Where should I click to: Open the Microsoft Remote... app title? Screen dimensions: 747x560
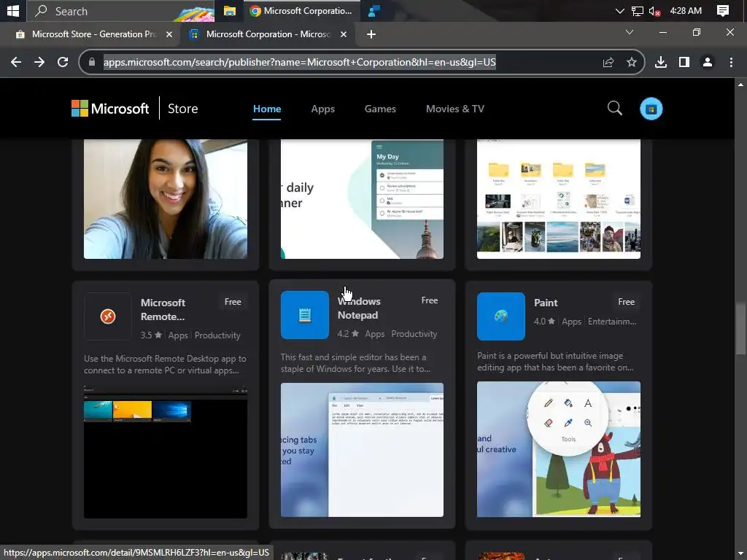point(163,309)
